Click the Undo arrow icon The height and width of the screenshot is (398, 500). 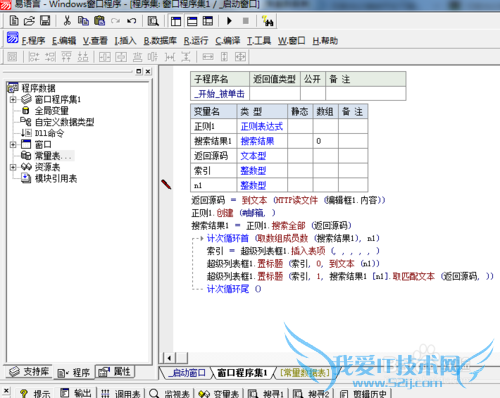point(131,21)
